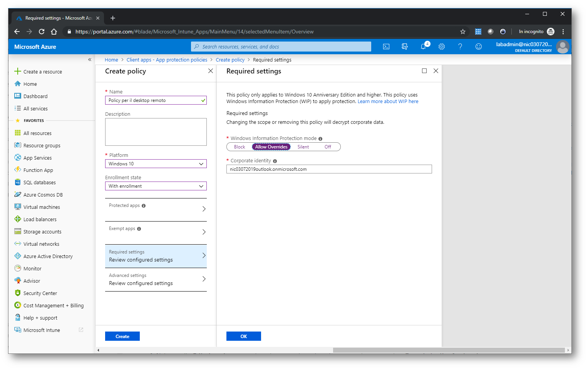Expand the Exempt apps section

click(x=156, y=233)
